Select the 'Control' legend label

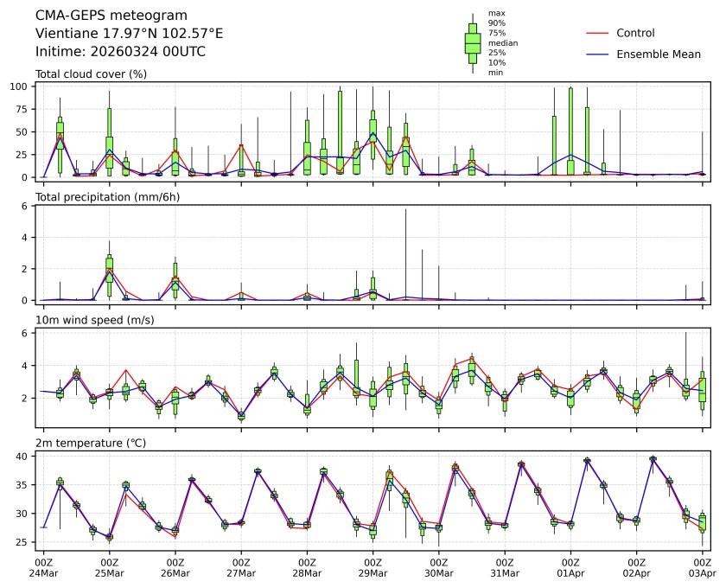(635, 33)
